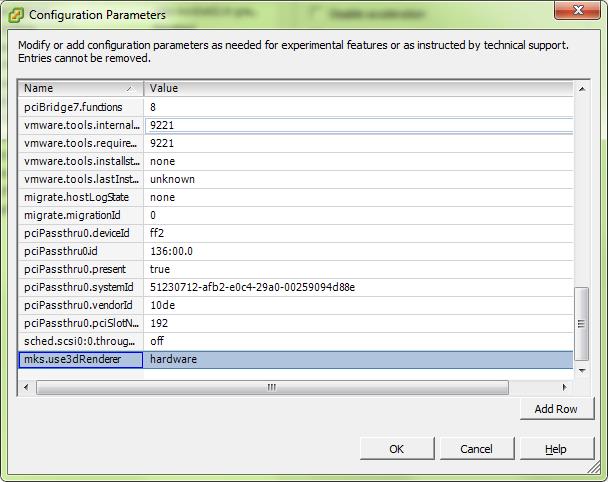Click value none of vmware.tools.installst row

[358, 161]
